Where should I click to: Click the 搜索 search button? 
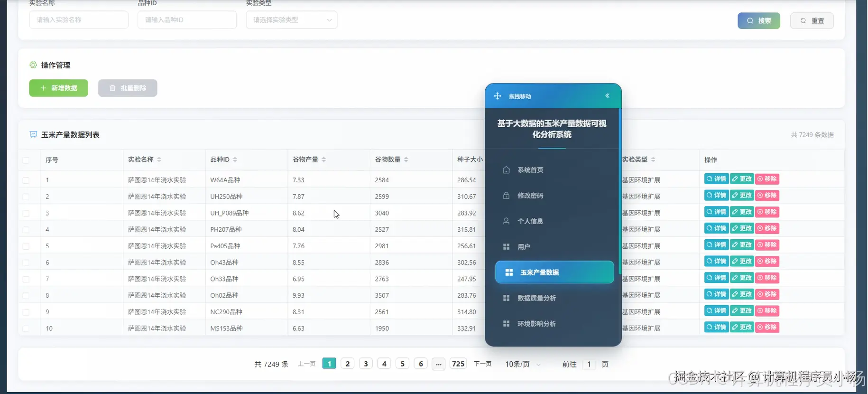[758, 20]
